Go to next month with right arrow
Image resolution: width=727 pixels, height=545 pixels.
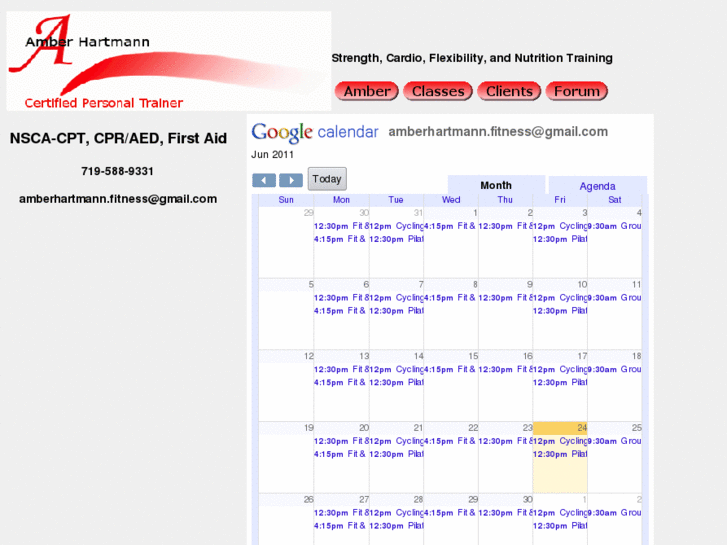coord(291,180)
